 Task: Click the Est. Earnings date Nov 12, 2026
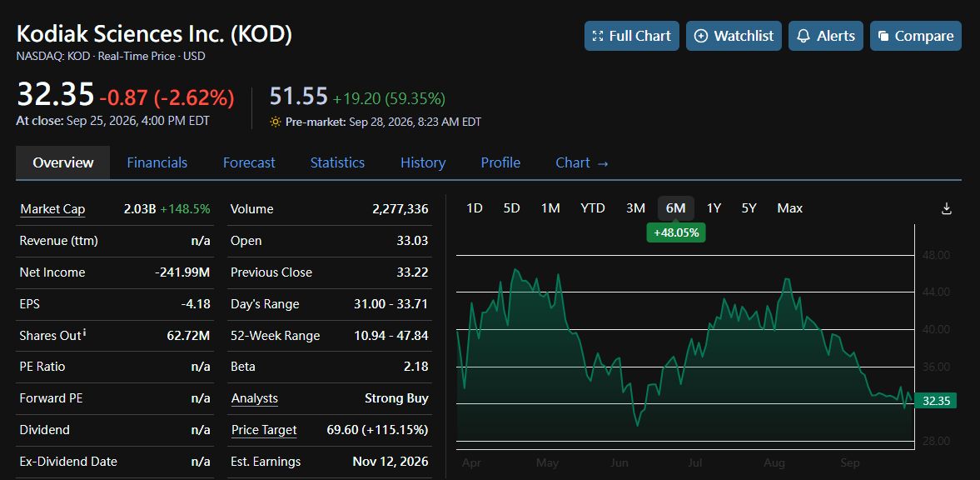coord(391,462)
